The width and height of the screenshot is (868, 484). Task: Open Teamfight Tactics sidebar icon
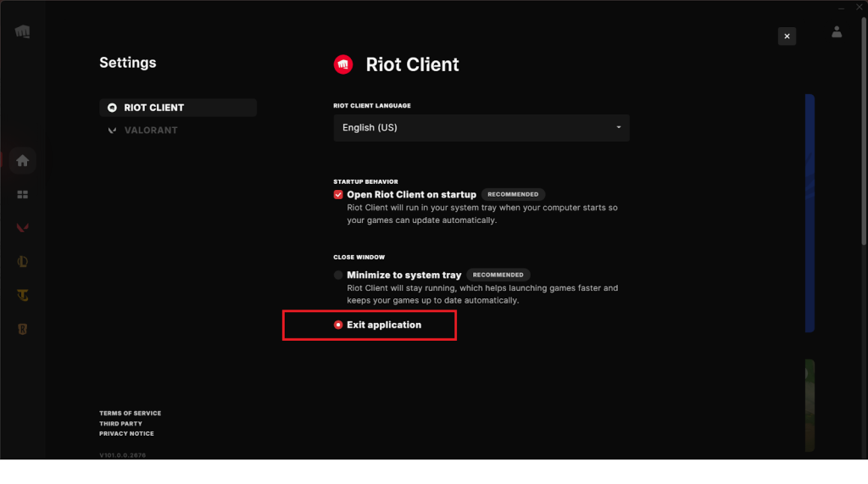[x=23, y=295]
